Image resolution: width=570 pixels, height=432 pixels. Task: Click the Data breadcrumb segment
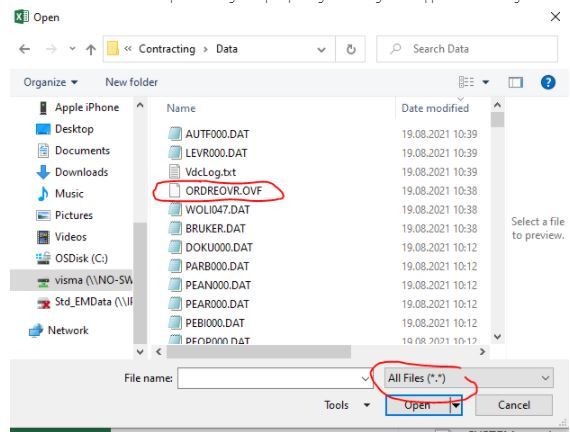(227, 49)
